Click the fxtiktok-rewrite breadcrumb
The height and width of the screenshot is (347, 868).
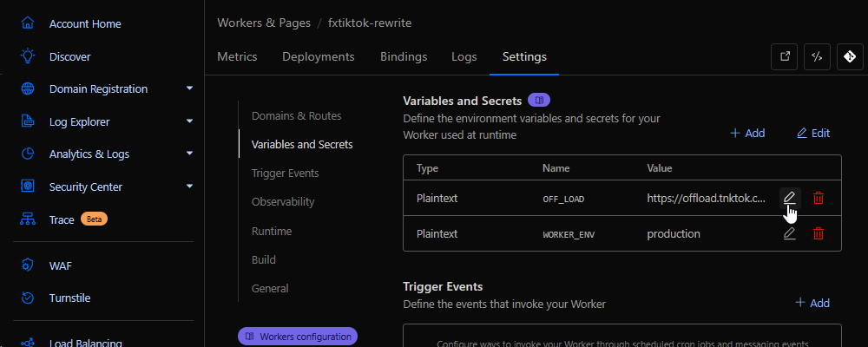(370, 23)
